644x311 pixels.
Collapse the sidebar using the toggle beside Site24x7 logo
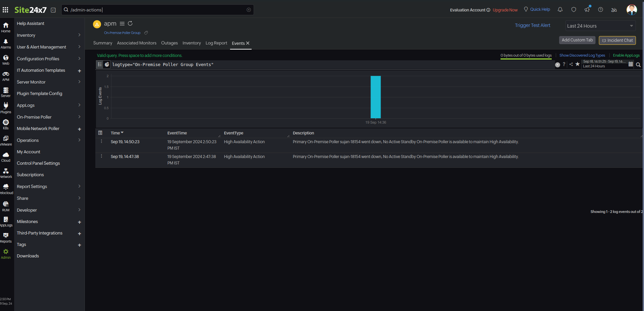click(53, 10)
